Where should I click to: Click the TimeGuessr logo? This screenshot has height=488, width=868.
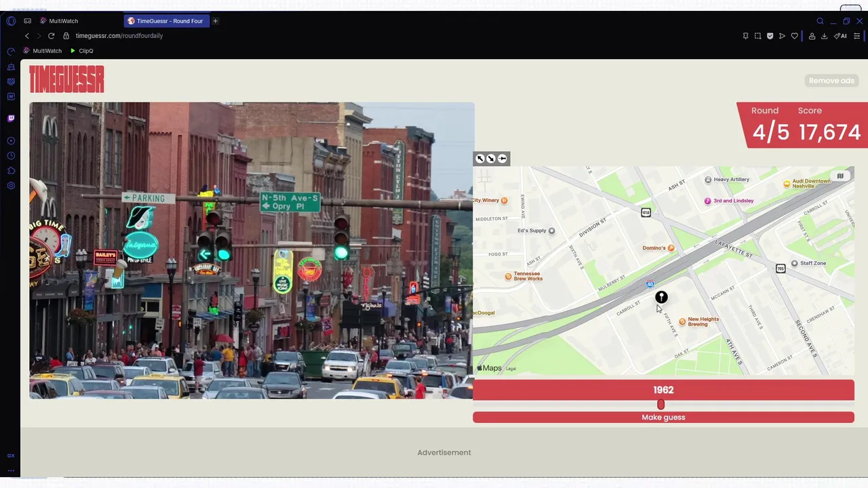pyautogui.click(x=66, y=79)
